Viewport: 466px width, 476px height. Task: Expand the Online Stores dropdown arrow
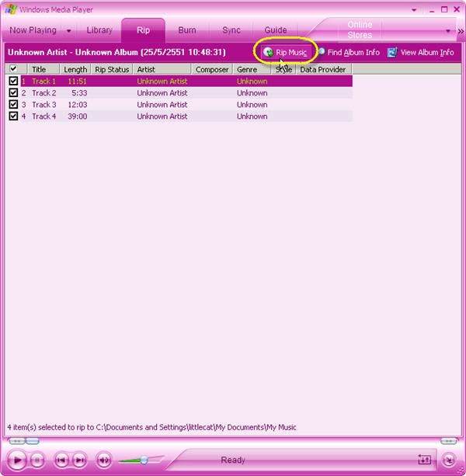(448, 30)
